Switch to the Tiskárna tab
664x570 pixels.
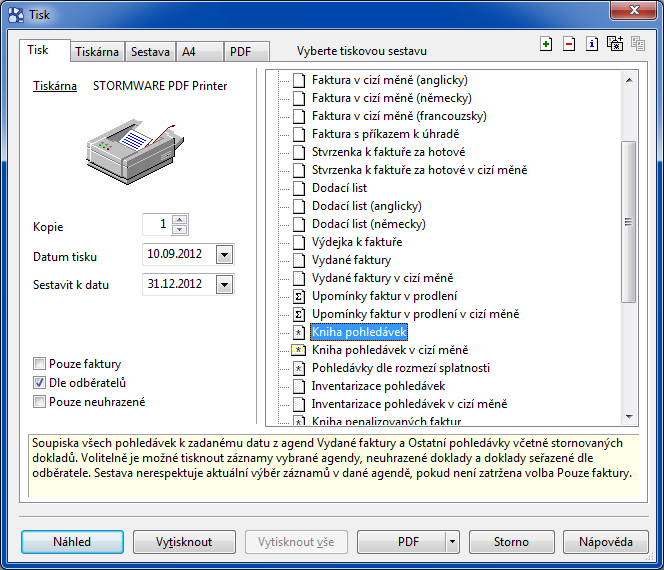(97, 52)
